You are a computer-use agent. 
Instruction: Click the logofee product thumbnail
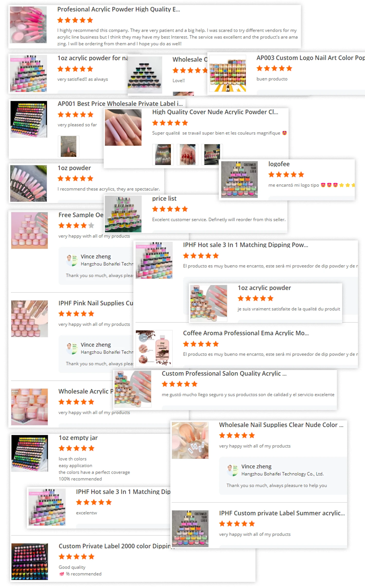pos(239,179)
